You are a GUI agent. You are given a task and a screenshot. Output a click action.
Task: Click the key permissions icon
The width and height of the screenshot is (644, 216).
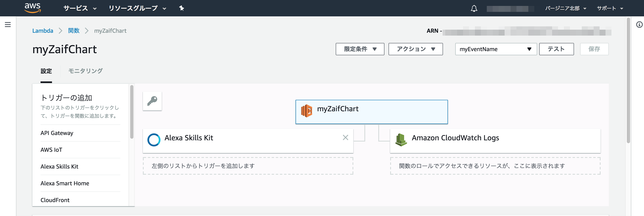(152, 101)
